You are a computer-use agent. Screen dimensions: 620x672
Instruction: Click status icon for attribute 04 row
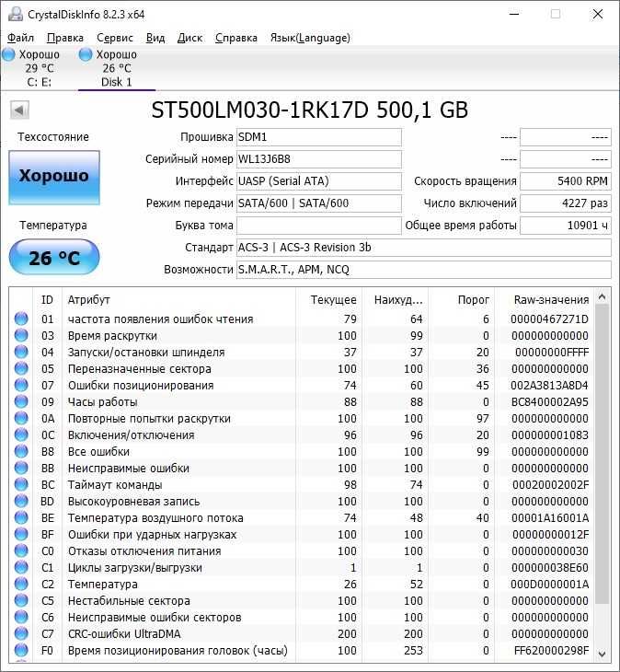click(x=21, y=352)
